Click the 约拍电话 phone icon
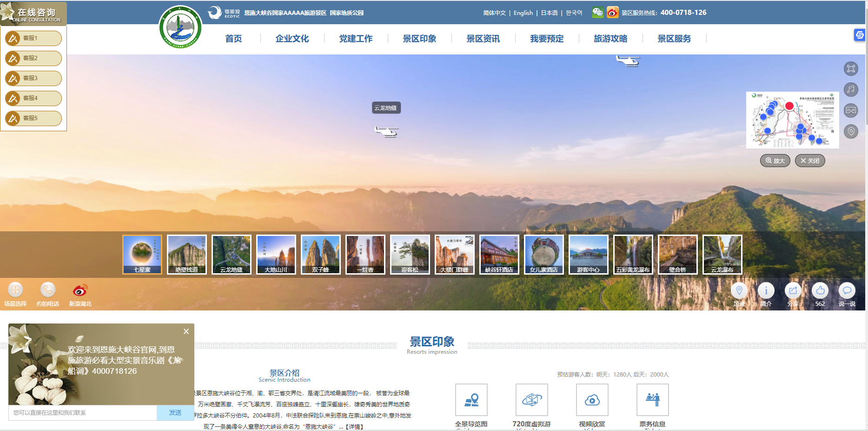 [x=48, y=290]
